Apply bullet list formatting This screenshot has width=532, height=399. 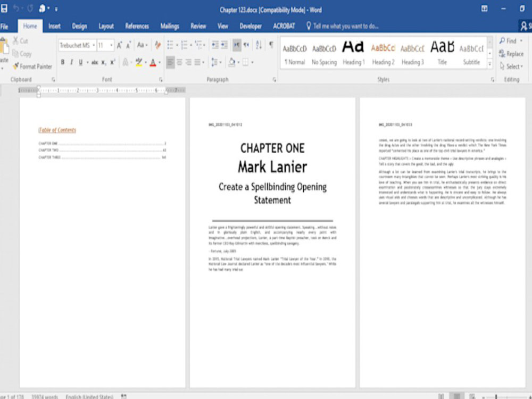click(x=170, y=45)
